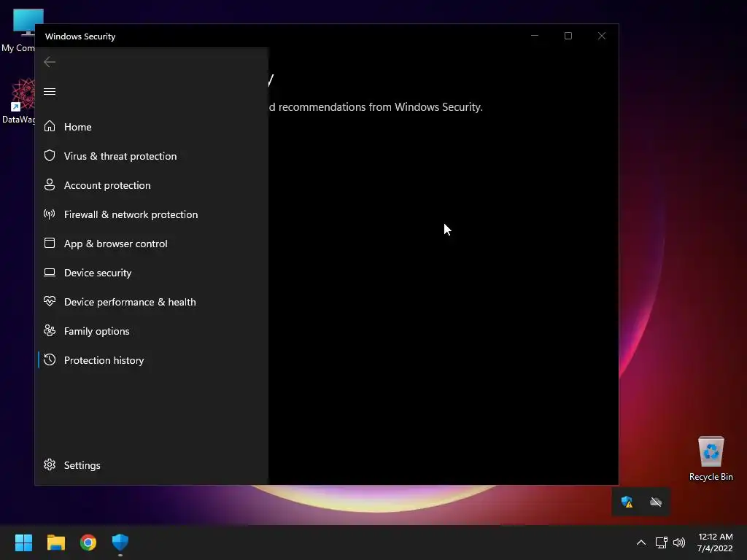The width and height of the screenshot is (747, 560).
Task: Select Family options entry
Action: tap(152, 330)
